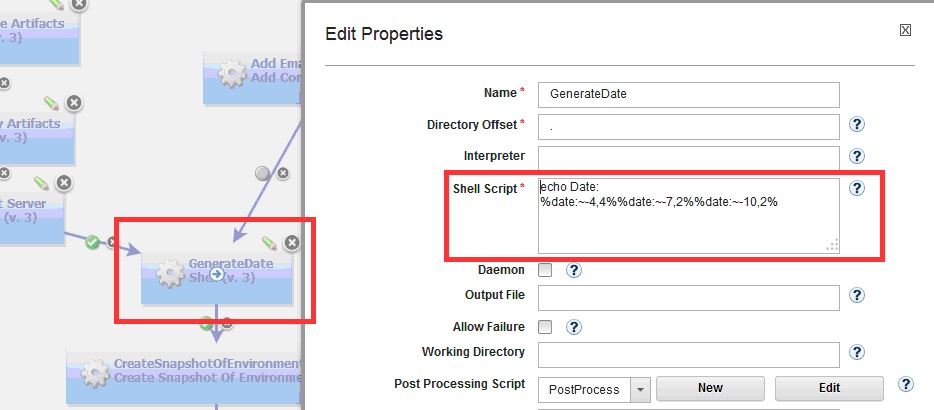Tick the Allow Failure checkbox
This screenshot has width=934, height=410.
tap(545, 327)
